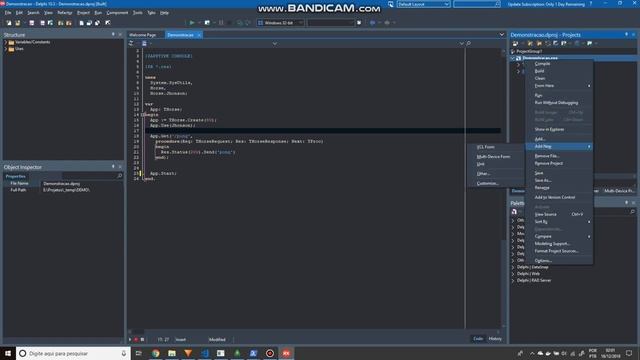This screenshot has width=640, height=360.
Task: Select the Code tab below the editor
Action: tap(478, 339)
